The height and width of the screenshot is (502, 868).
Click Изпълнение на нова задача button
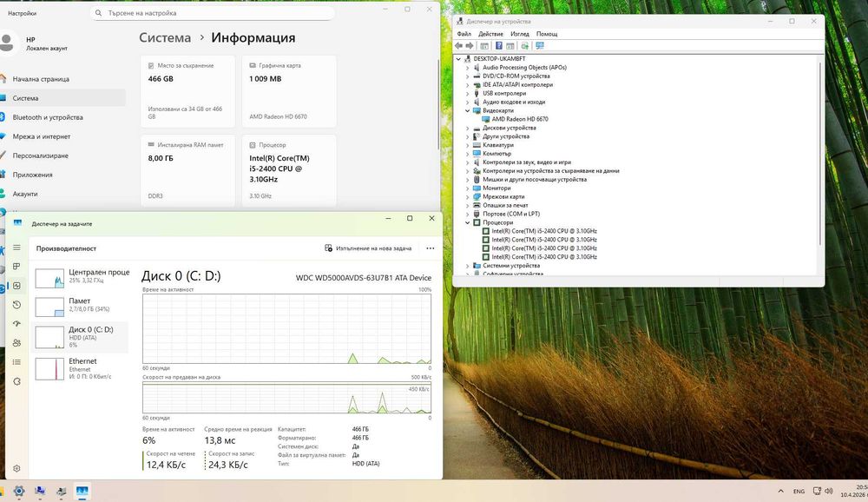point(368,248)
